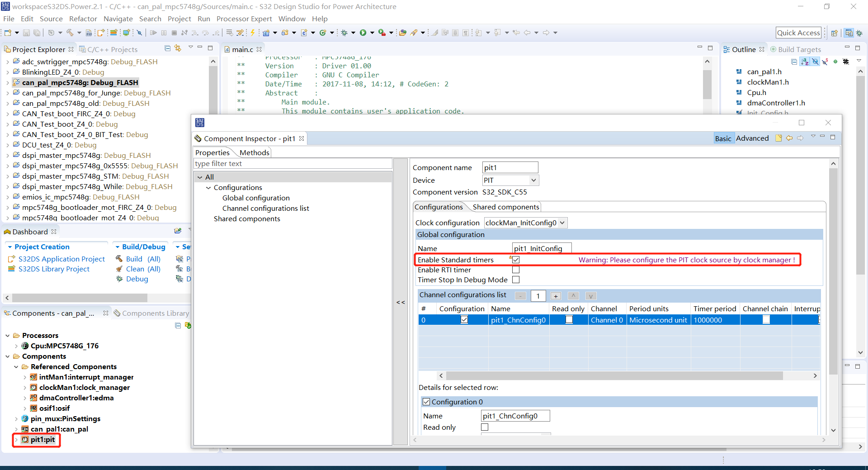868x470 pixels.
Task: Open the Device PIT dropdown
Action: click(x=533, y=180)
